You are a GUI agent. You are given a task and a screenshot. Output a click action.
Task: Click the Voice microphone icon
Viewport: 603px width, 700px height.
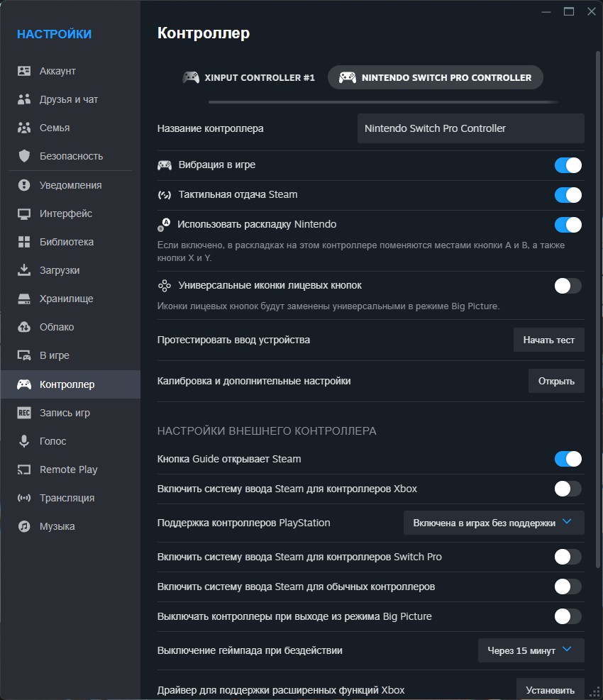(x=24, y=441)
